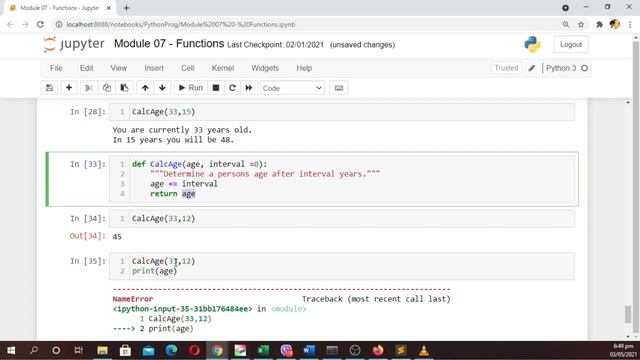This screenshot has height=360, width=640.
Task: Click the Python logo icon
Action: pos(532,44)
